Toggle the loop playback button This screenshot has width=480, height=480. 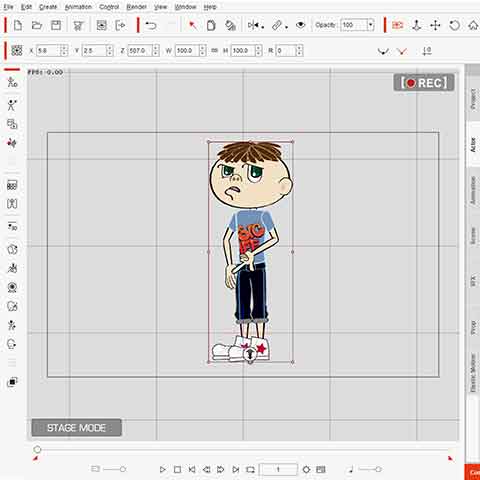250,469
